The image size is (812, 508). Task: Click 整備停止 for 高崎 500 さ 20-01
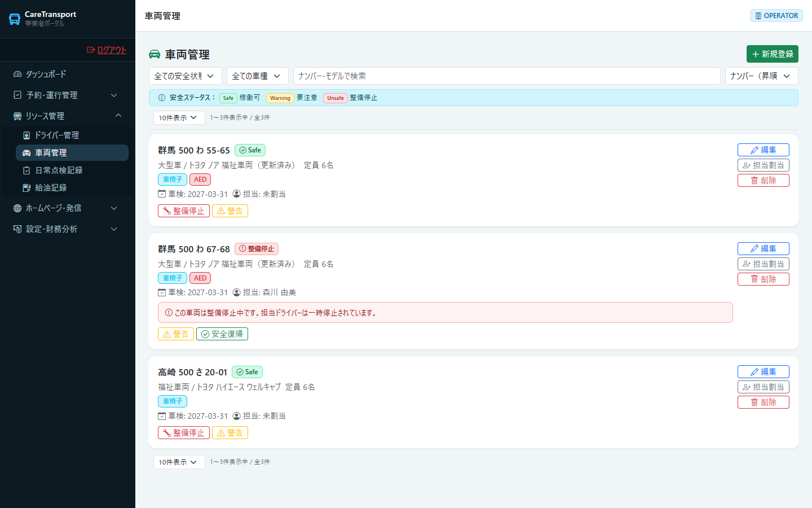click(184, 432)
